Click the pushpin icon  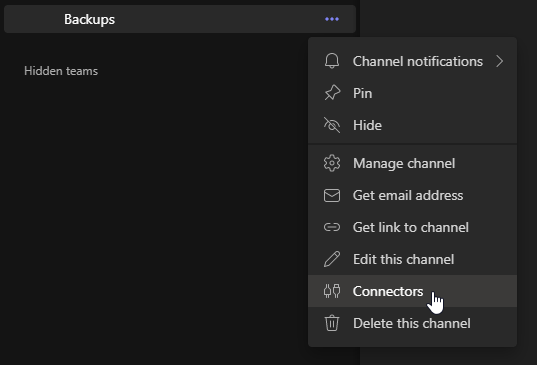332,93
